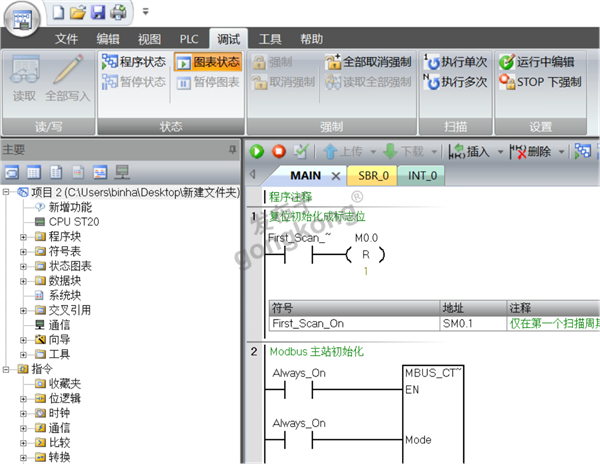Open the 删除 dropdown arrow
Image resolution: width=600 pixels, height=464 pixels.
pos(561,152)
